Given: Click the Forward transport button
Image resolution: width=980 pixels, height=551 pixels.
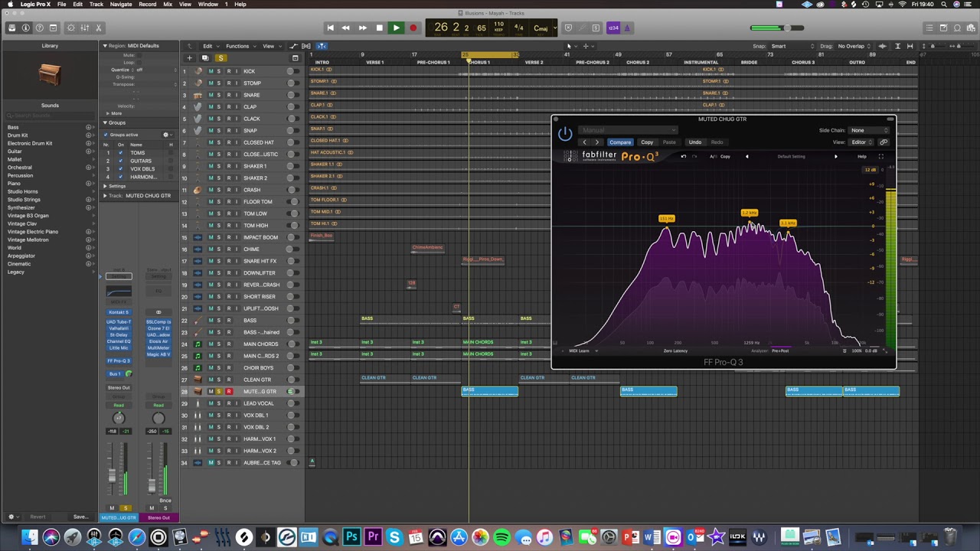Looking at the screenshot, I should click(362, 28).
